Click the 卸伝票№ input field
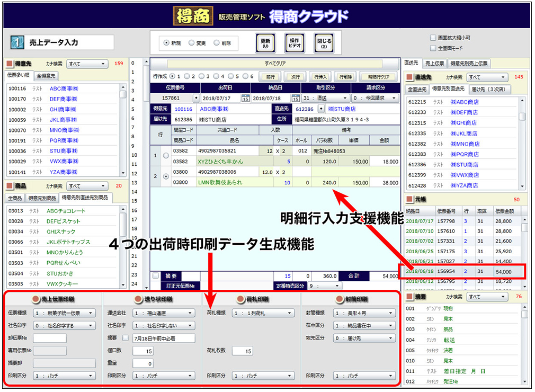Screen dimensions: 535x392 coord(50,338)
